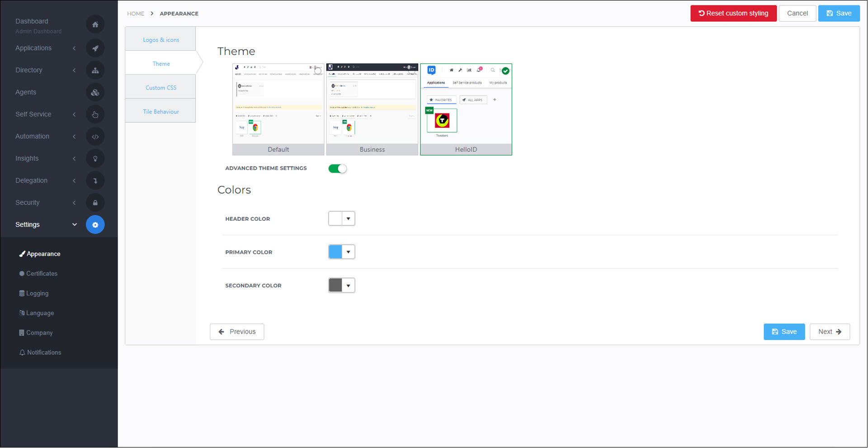This screenshot has width=868, height=448.
Task: Expand the Security menu chevron
Action: tap(74, 203)
